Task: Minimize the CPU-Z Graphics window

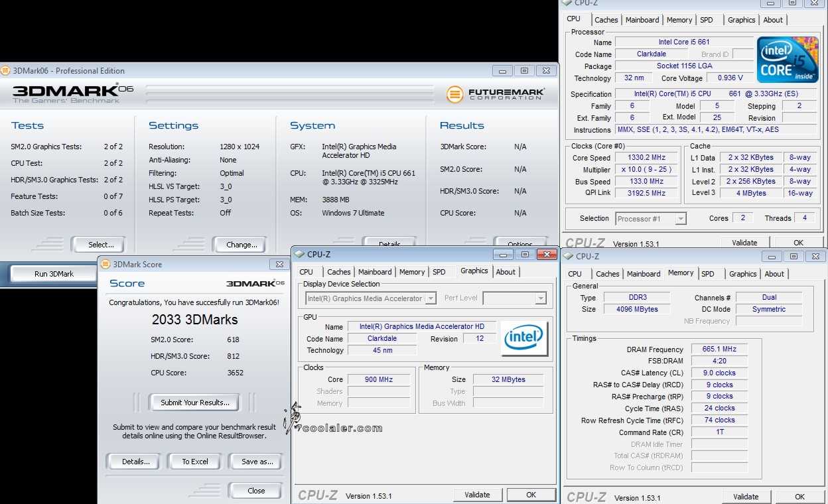Action: coord(504,254)
